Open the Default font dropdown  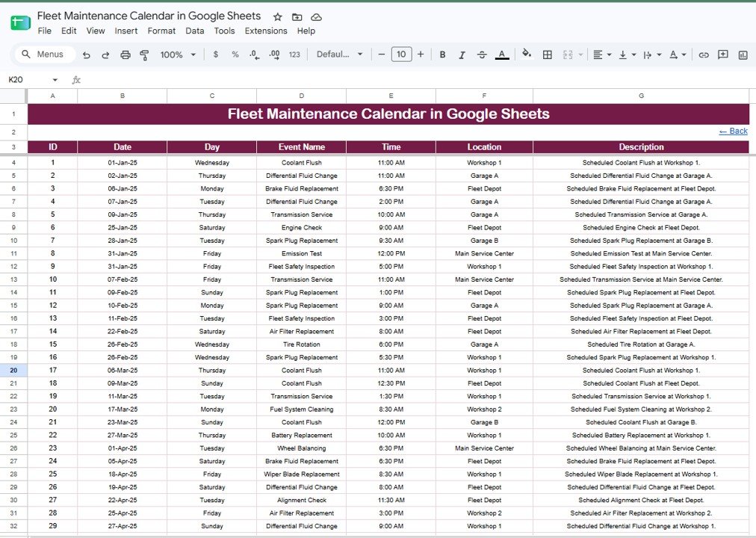(339, 55)
